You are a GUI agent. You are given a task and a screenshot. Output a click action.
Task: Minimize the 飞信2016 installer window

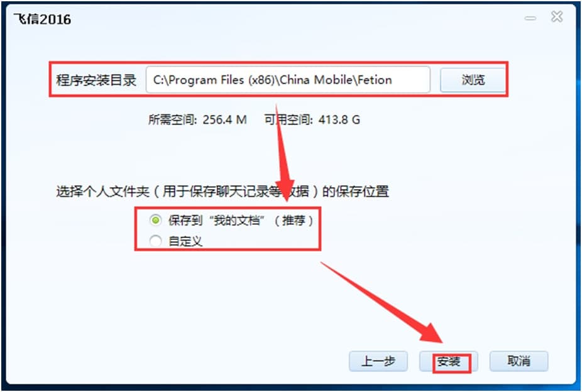530,18
